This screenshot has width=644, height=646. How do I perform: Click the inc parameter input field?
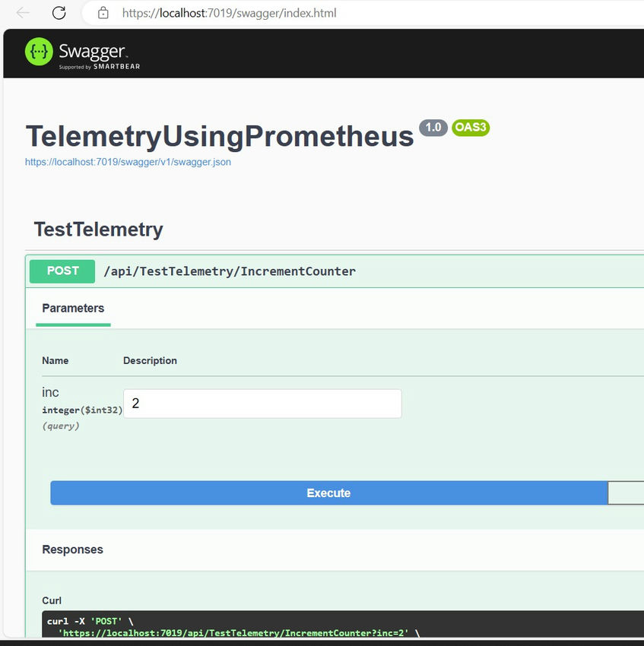pos(262,404)
